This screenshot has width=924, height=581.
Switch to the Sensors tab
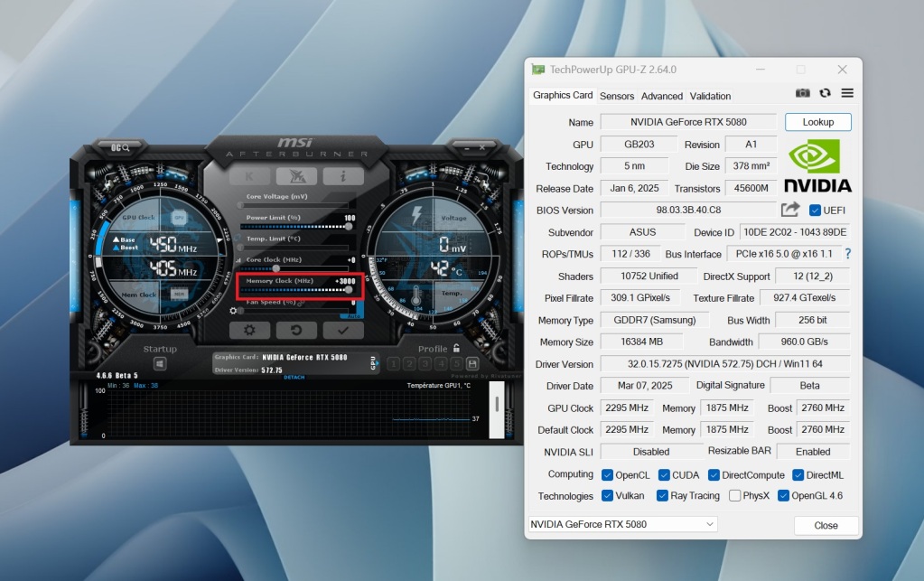coord(617,96)
